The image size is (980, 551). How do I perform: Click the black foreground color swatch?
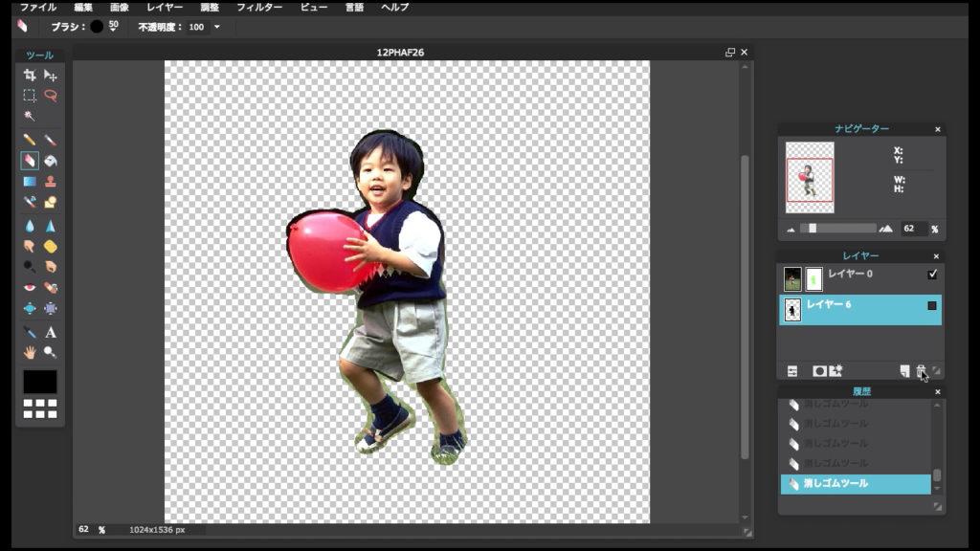click(40, 382)
